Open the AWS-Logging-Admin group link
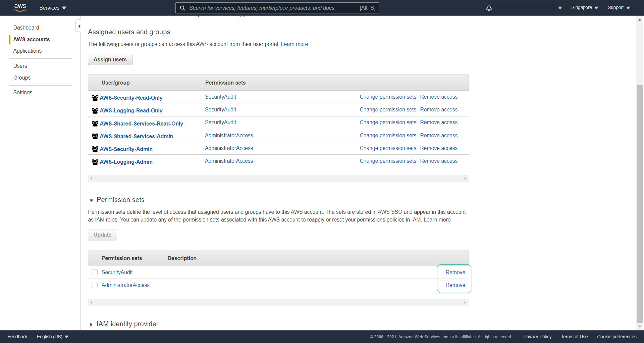Viewport: 644px width, 343px height. click(x=126, y=162)
